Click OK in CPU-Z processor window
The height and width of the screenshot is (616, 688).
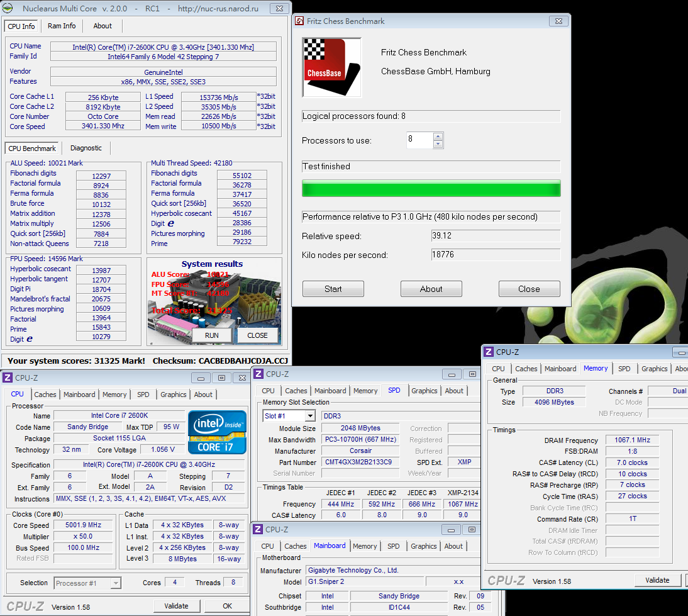(227, 606)
